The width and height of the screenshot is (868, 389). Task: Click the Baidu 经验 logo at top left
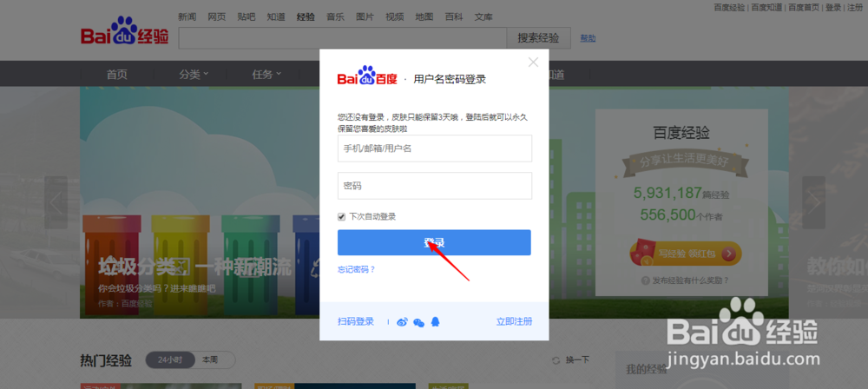coord(124,31)
